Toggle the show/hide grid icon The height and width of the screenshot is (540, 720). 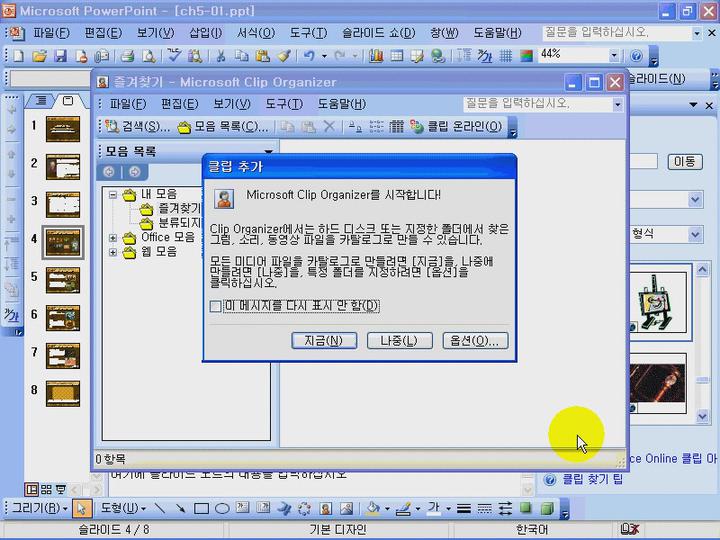pyautogui.click(x=506, y=56)
